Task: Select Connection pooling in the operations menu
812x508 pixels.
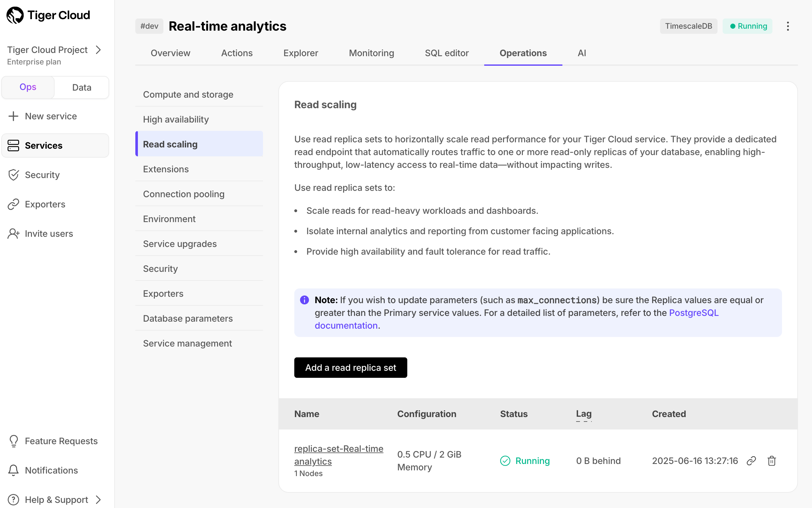Action: pyautogui.click(x=199, y=194)
